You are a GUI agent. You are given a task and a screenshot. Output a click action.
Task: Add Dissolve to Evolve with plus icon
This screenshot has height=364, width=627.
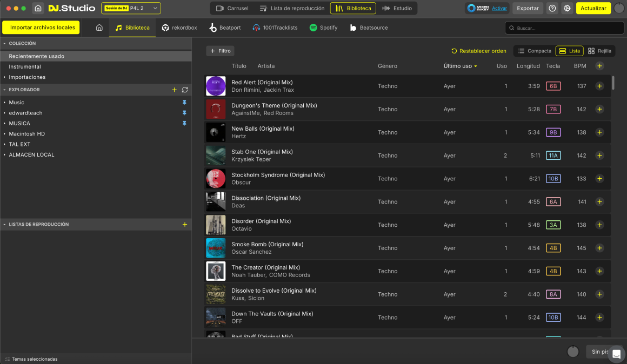[599, 294]
